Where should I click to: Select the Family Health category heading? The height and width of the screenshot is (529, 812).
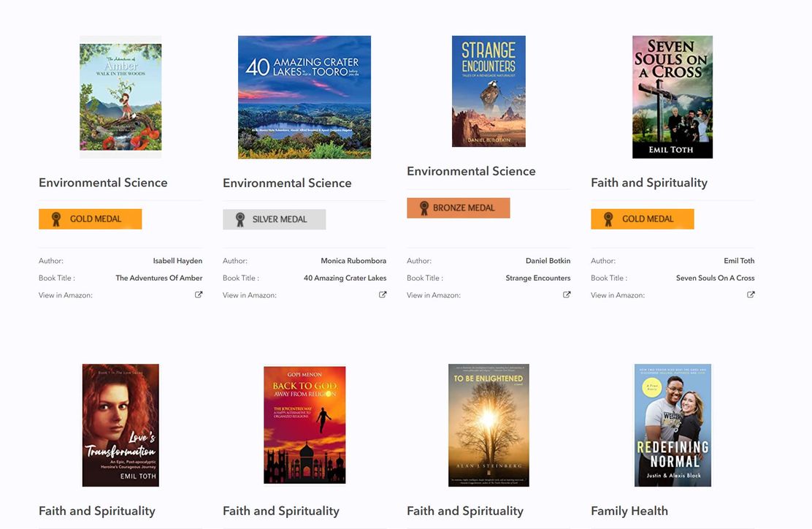629,511
